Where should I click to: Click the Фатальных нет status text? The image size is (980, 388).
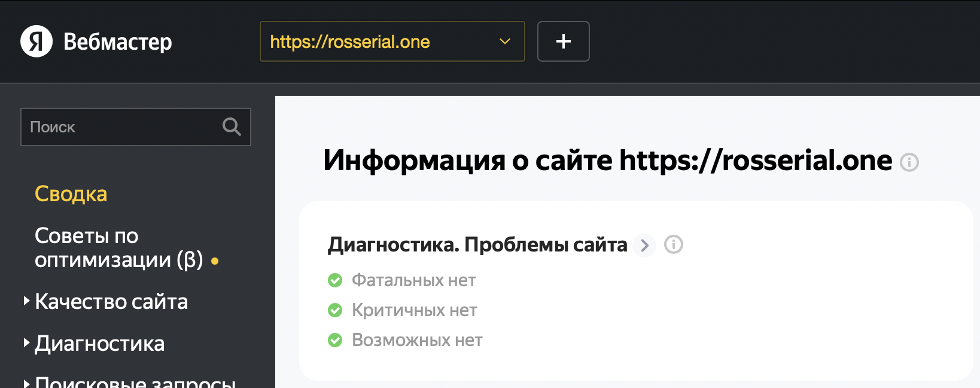414,280
